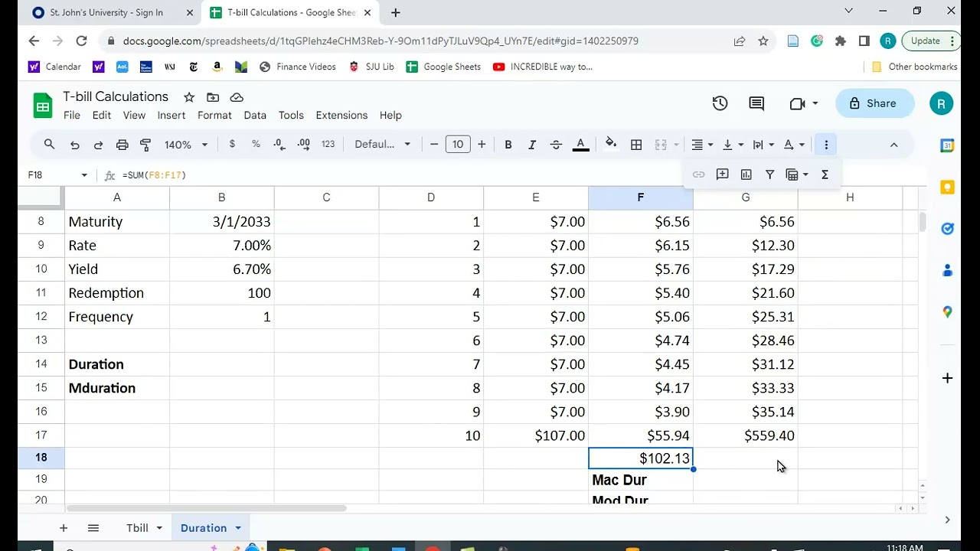The image size is (980, 551).
Task: Star the T-bill Calculations document
Action: point(189,97)
